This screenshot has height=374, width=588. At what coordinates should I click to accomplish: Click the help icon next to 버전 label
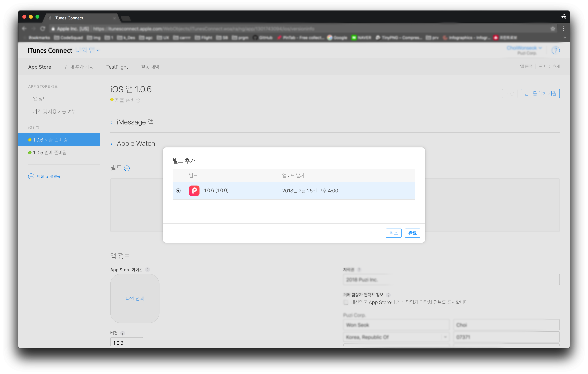click(x=122, y=333)
